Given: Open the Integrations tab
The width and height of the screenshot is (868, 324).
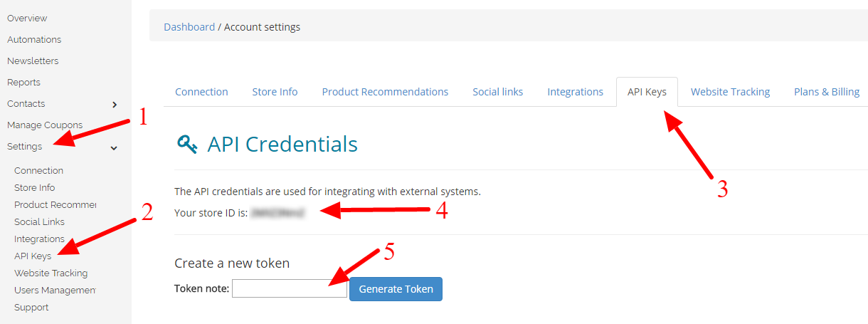Looking at the screenshot, I should [x=575, y=92].
